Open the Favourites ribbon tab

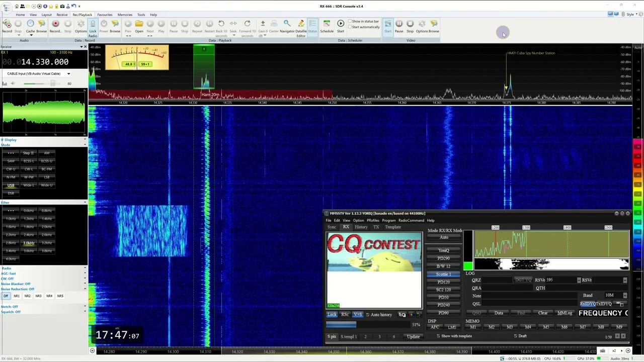(105, 15)
